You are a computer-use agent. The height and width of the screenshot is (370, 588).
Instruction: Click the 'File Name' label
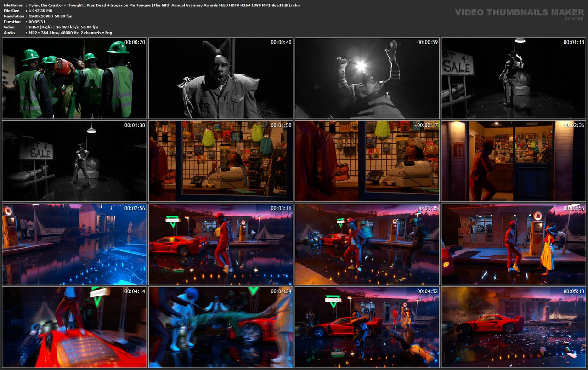12,5
